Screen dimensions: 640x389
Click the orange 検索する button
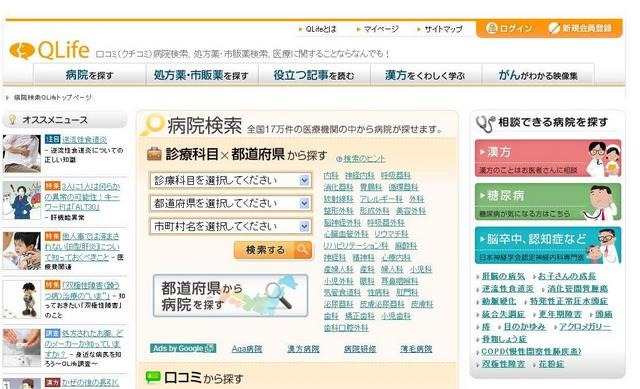click(273, 250)
